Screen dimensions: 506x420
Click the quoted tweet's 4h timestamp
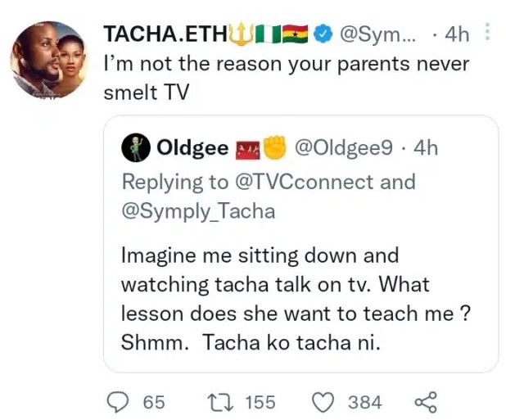[427, 149]
